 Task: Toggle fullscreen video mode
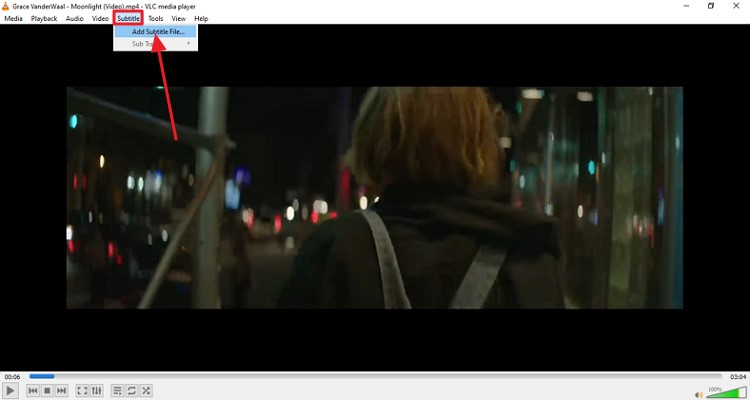(82, 390)
